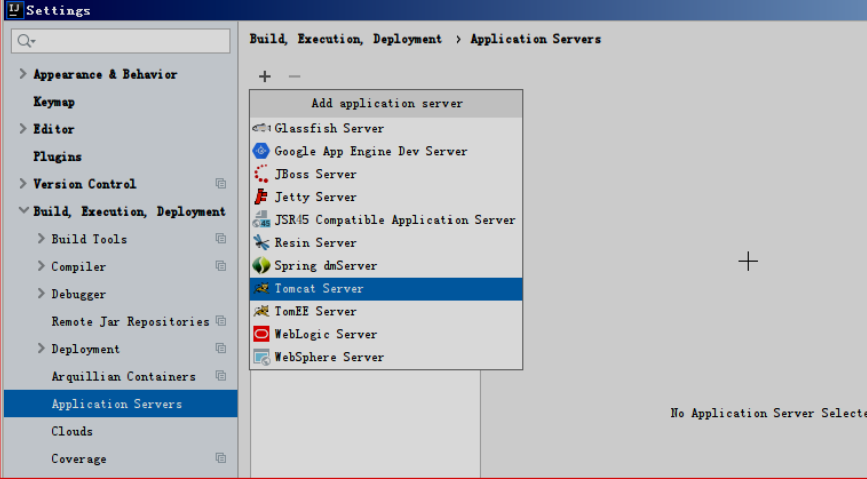Select Jetty Server entry

(x=386, y=197)
